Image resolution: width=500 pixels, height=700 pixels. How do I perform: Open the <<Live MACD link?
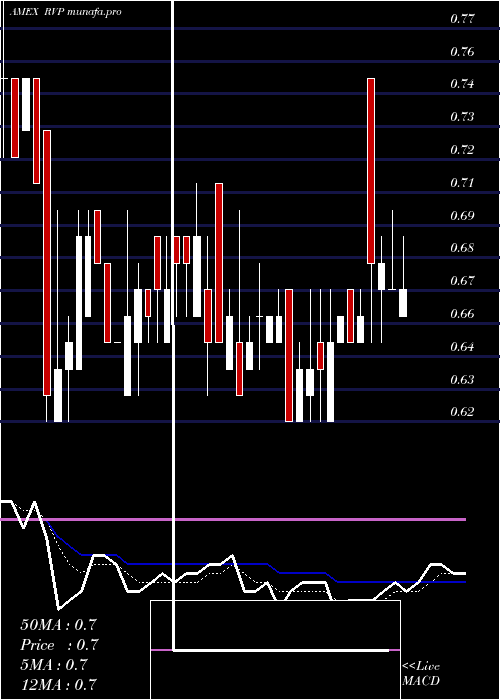(421, 674)
